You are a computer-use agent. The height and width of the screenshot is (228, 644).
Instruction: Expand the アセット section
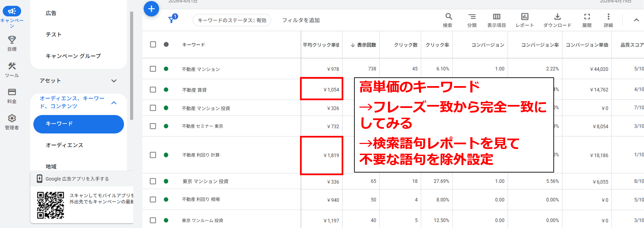[114, 81]
